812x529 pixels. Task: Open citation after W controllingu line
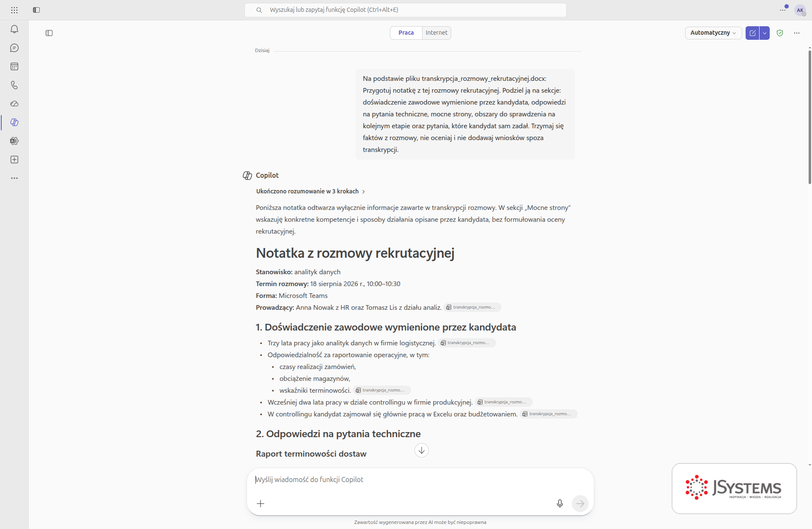[x=549, y=414]
